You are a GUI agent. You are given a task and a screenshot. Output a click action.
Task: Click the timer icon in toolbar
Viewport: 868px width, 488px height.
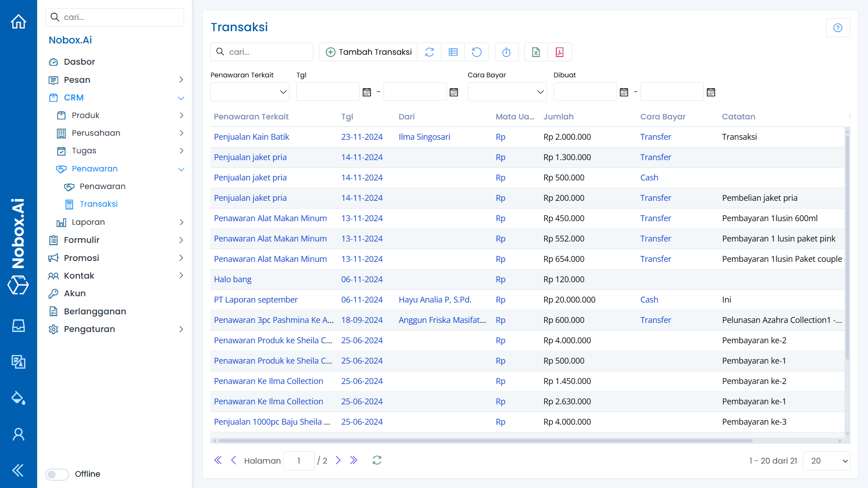(506, 52)
